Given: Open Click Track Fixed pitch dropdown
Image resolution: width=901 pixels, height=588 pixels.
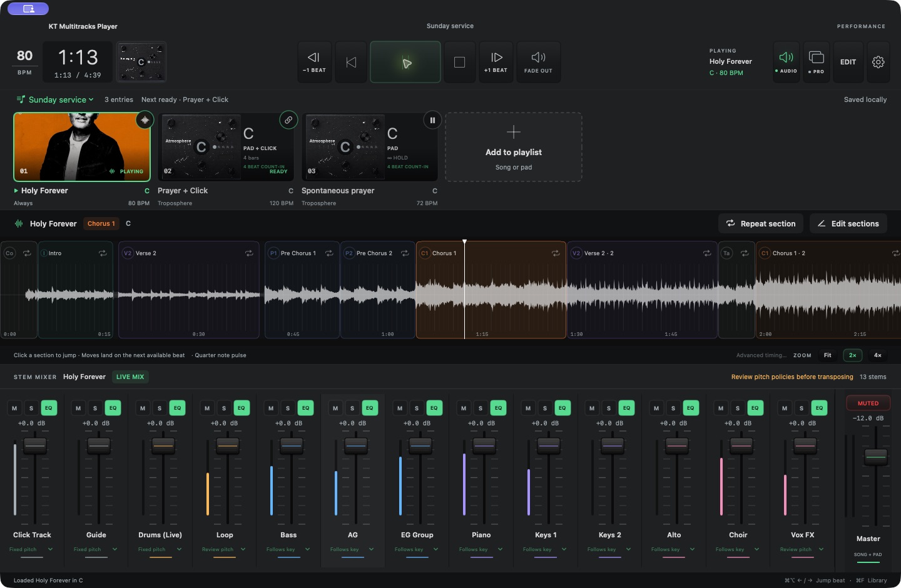Looking at the screenshot, I should click(x=31, y=550).
